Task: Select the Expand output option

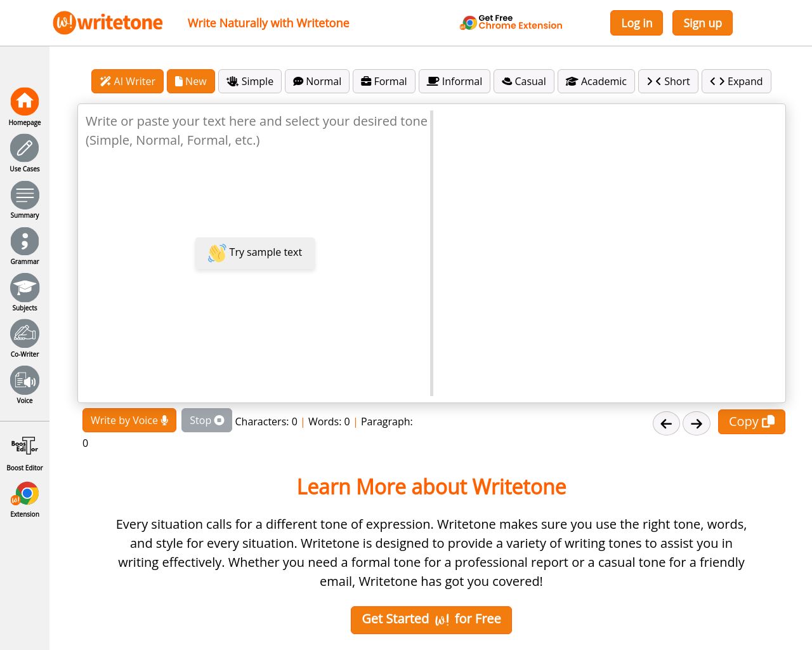Action: click(736, 81)
